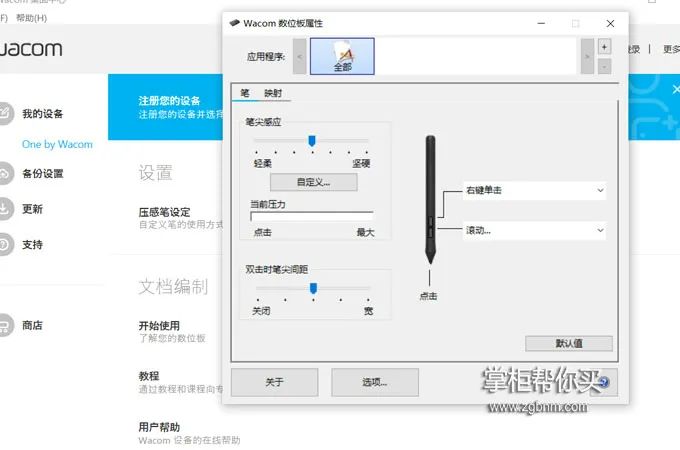Click the 当前压力 pressure bar
680x450 pixels.
click(x=312, y=216)
